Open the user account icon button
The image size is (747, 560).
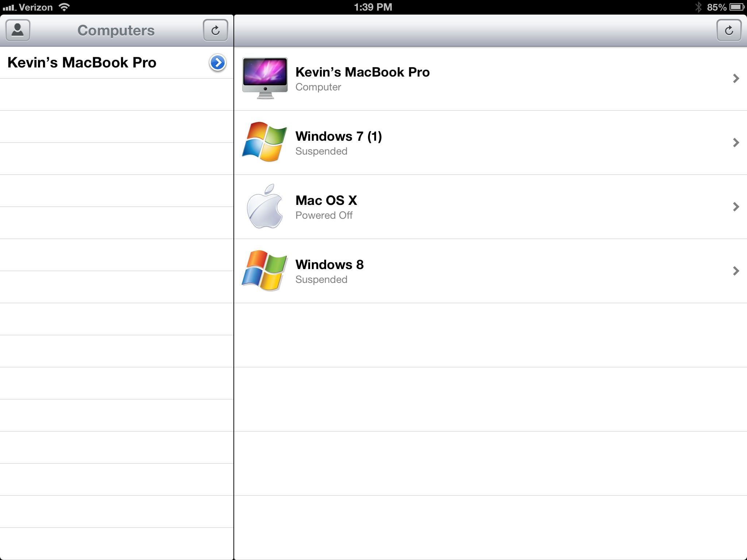coord(18,30)
